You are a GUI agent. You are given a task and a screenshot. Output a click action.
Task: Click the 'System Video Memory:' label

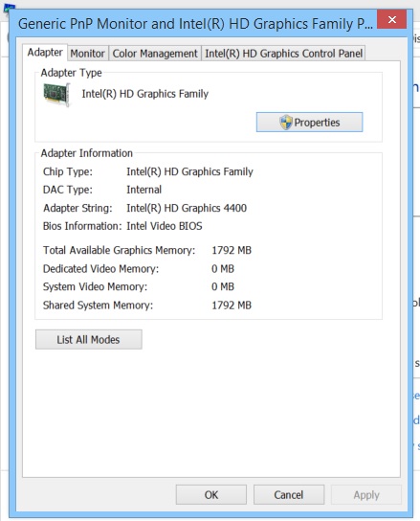point(95,286)
